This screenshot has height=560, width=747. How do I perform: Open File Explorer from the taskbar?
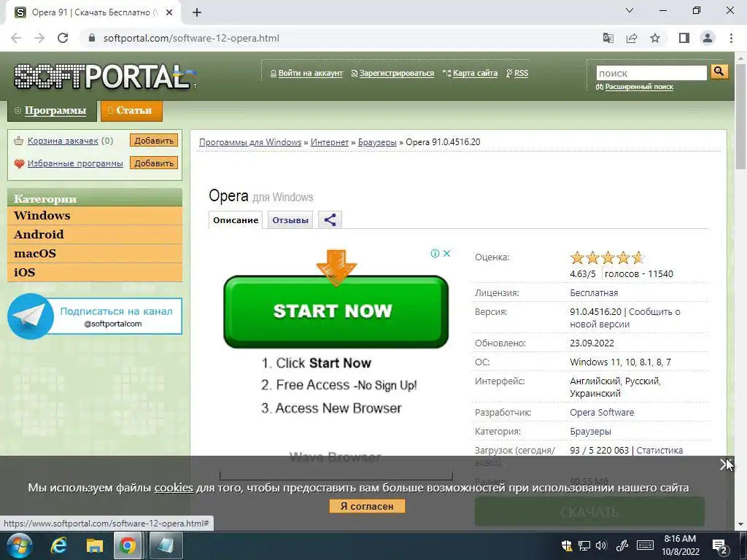point(94,545)
